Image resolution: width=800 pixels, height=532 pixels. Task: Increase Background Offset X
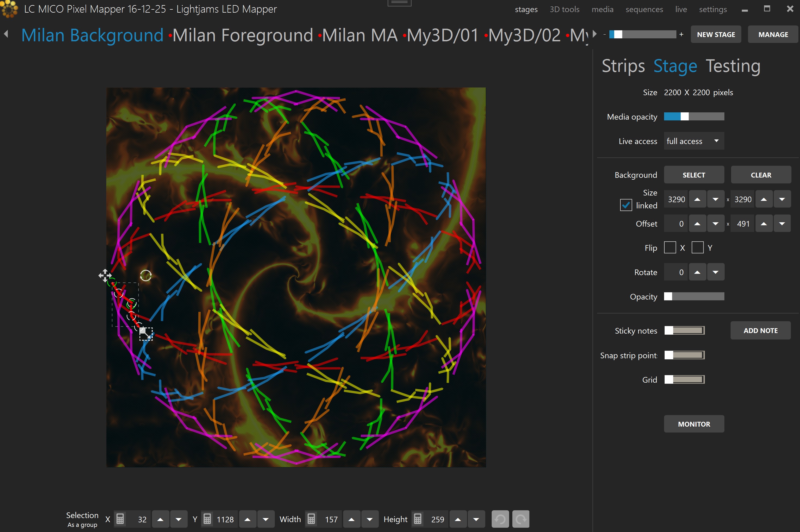pyautogui.click(x=697, y=224)
